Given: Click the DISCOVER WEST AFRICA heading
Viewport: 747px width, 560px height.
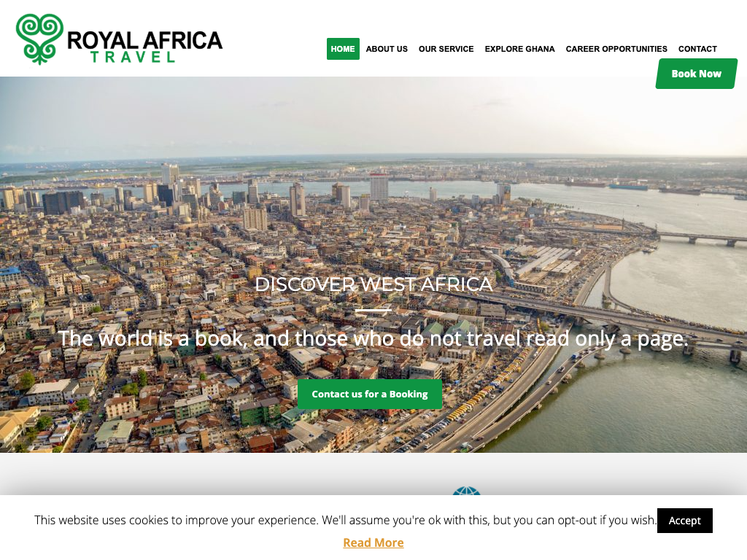Looking at the screenshot, I should (x=373, y=284).
